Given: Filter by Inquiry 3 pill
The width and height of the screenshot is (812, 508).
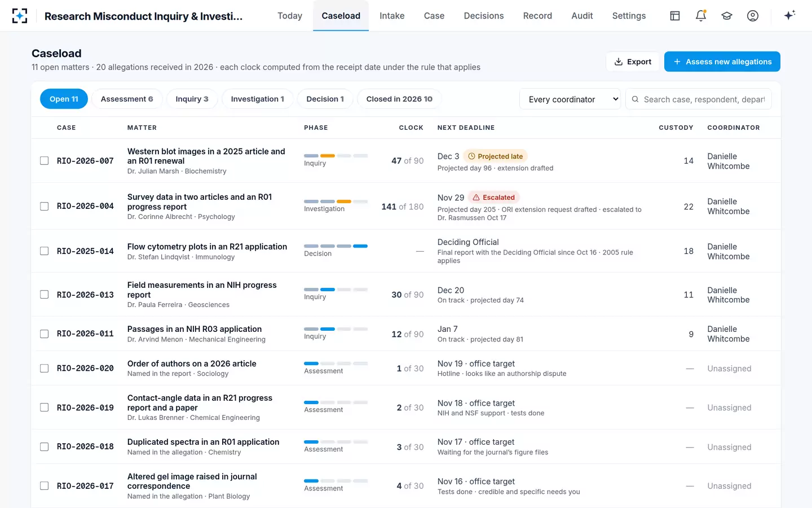Looking at the screenshot, I should click(x=192, y=99).
